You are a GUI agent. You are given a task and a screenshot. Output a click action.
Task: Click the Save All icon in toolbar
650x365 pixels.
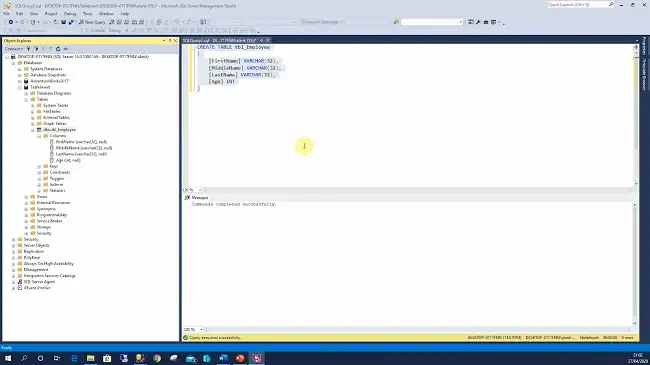coord(71,22)
